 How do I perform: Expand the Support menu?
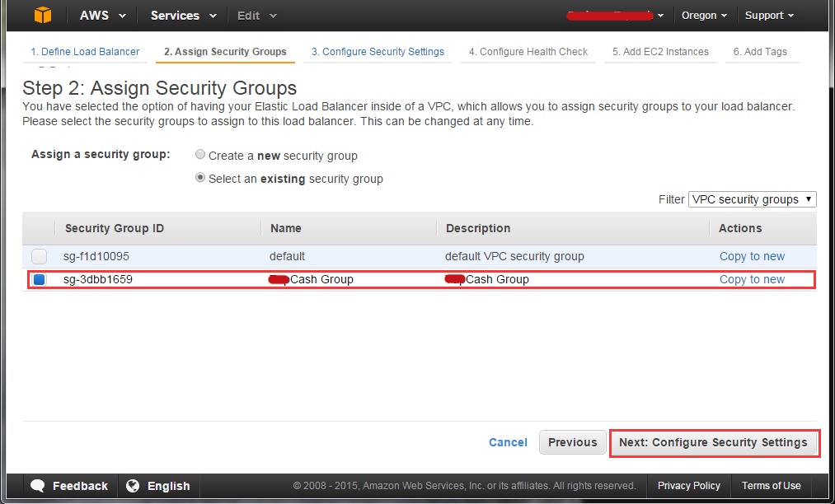click(x=770, y=16)
